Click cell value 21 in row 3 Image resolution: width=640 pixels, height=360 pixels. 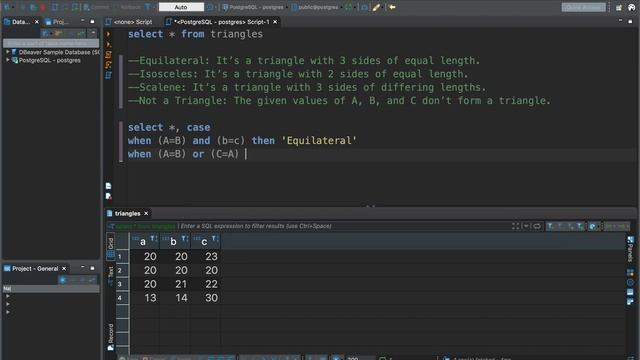click(181, 284)
